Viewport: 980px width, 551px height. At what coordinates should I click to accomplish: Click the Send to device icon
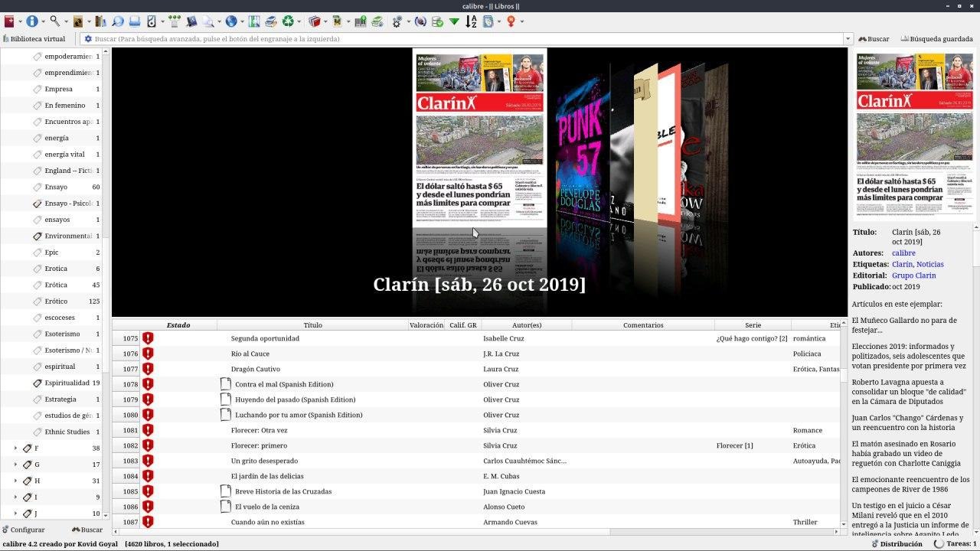[135, 21]
